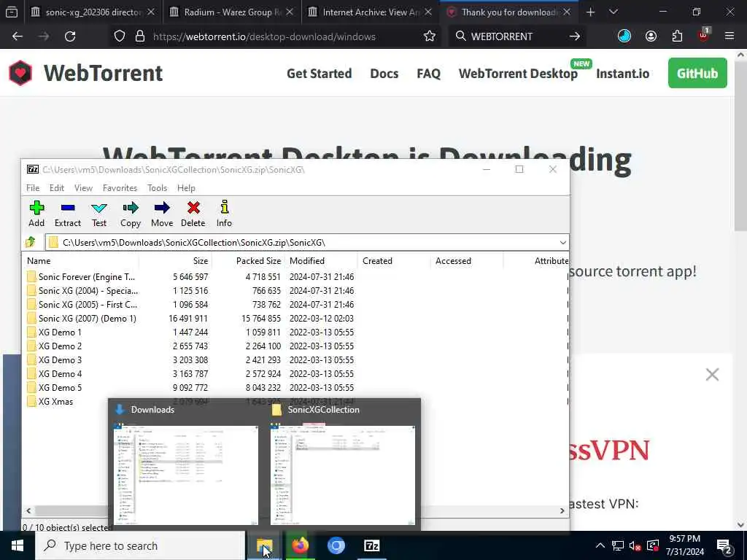Sort by the Modified column header
747x560 pixels.
click(x=321, y=261)
